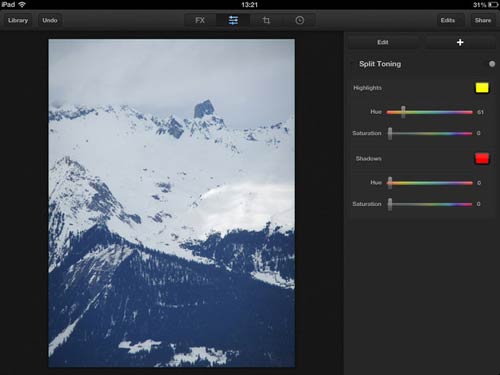Screen dimensions: 500x375
Task: Open the crop tool
Action: pyautogui.click(x=266, y=20)
